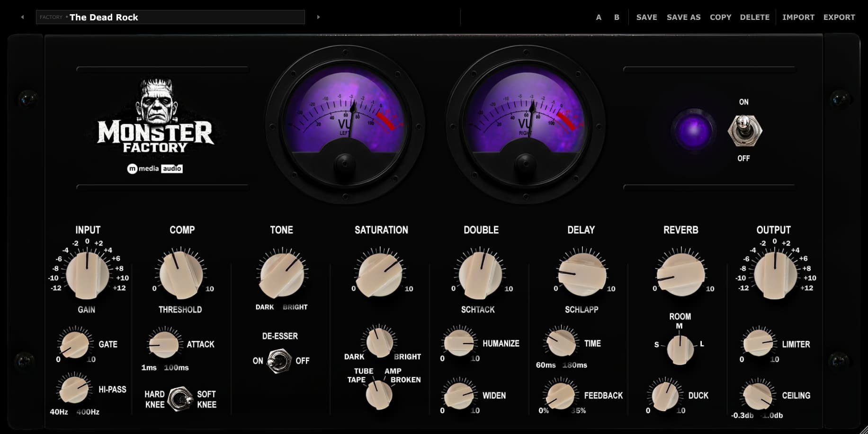The height and width of the screenshot is (434, 868).
Task: Click the saturation DARK/BRIGHT small knob
Action: [x=379, y=343]
